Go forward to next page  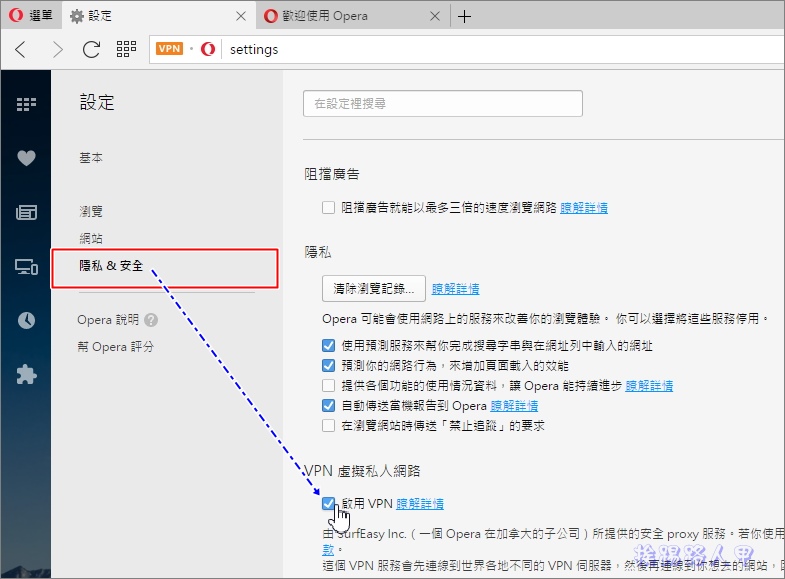point(58,49)
